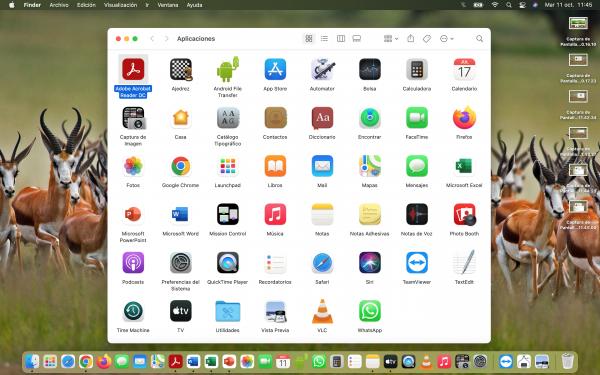Select Google Chrome app icon in Finder
The width and height of the screenshot is (600, 375).
click(181, 166)
